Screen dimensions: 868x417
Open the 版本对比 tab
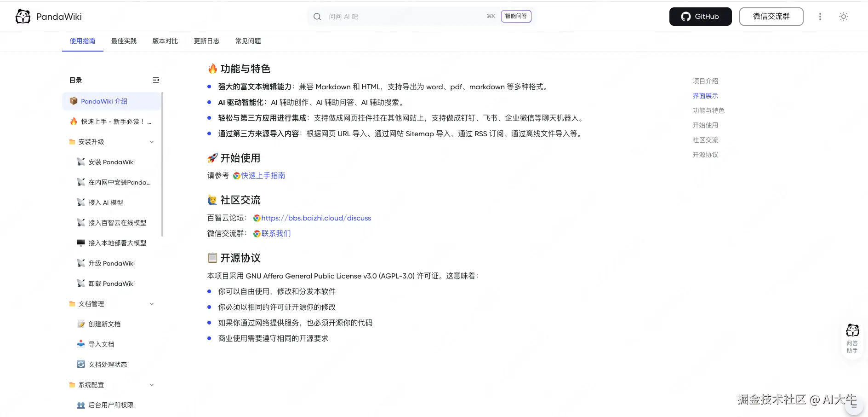click(x=166, y=41)
